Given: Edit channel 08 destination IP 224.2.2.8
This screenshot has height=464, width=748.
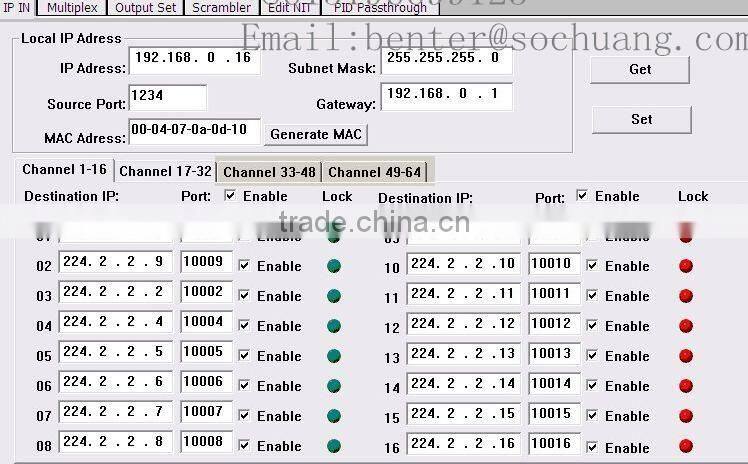Looking at the screenshot, I should [x=115, y=442].
